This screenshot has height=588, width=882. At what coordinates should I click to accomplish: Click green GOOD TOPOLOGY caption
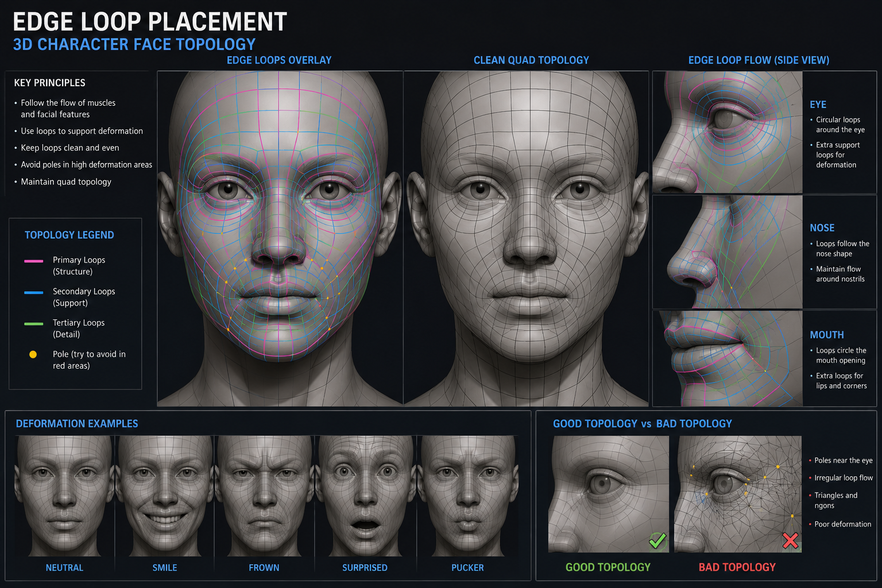tap(608, 567)
